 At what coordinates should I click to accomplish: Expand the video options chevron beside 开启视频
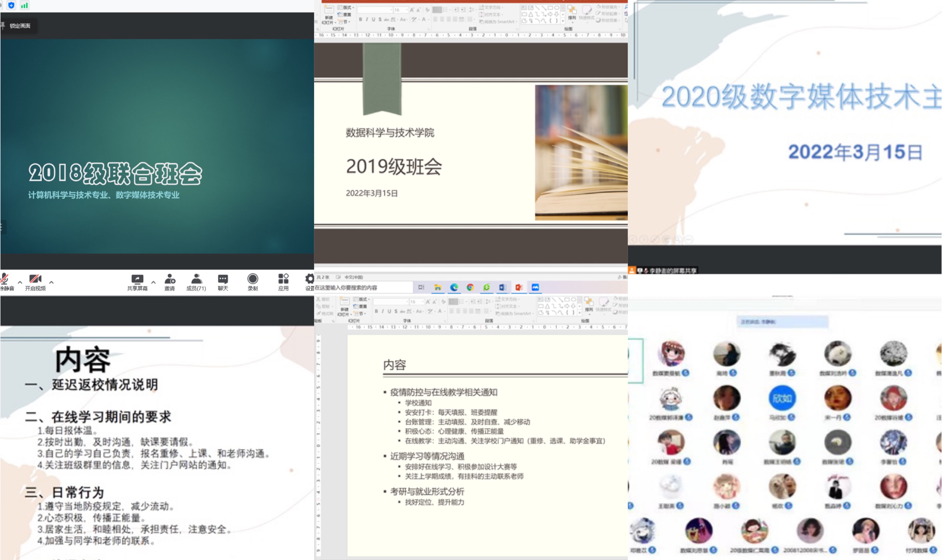tap(51, 282)
